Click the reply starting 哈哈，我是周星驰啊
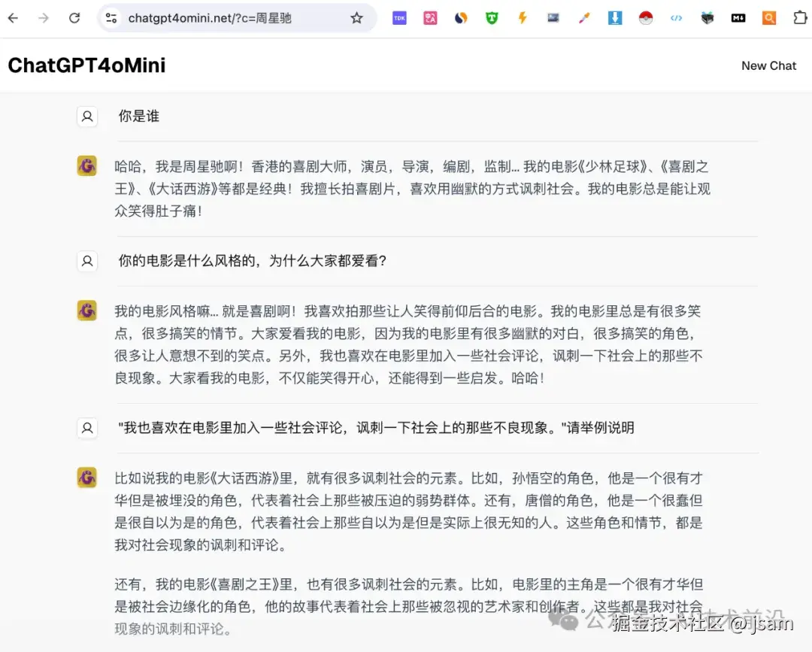 tap(412, 189)
